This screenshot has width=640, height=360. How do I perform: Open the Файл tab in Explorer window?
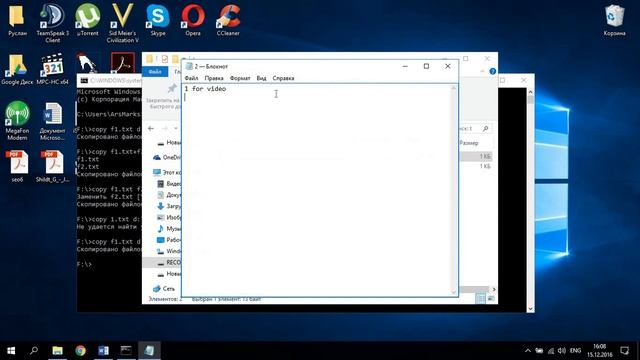point(155,72)
